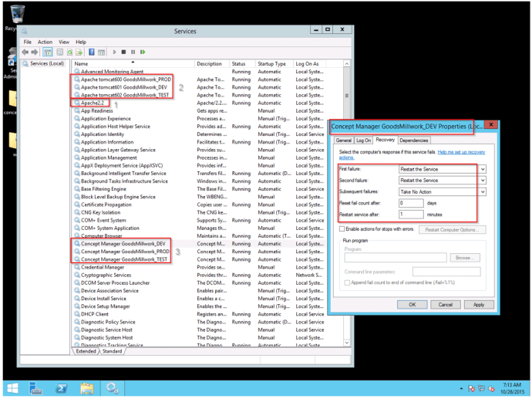Screen dimensions: 532x399
Task: Open File Explorer from the taskbar
Action: [x=87, y=388]
